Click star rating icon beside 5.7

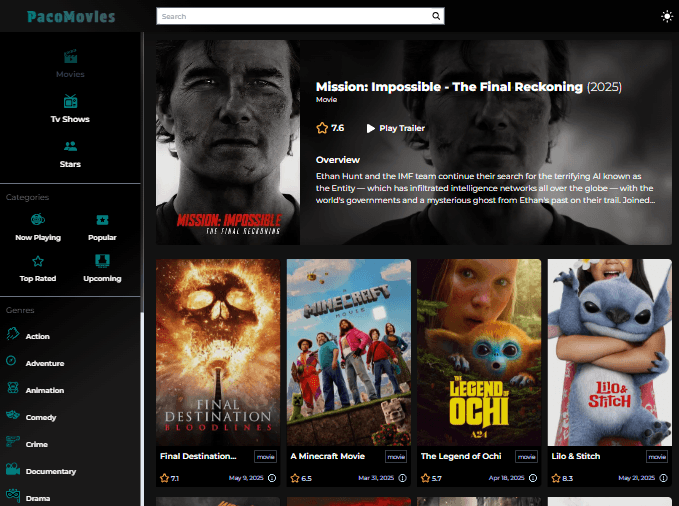coord(425,478)
